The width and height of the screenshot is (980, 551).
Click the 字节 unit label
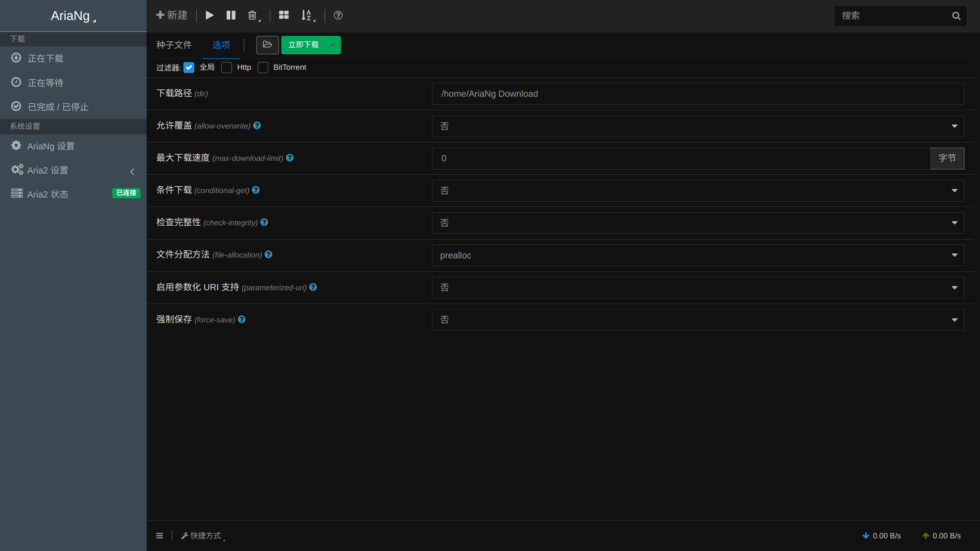(947, 158)
